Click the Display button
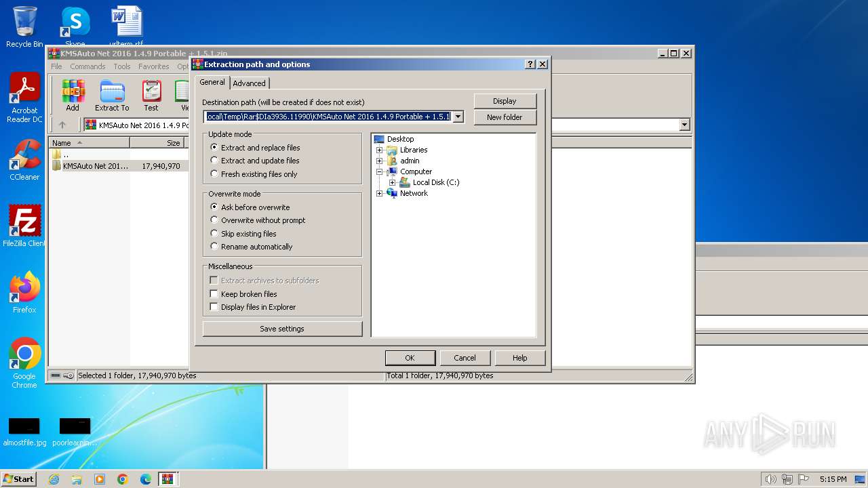 click(505, 101)
